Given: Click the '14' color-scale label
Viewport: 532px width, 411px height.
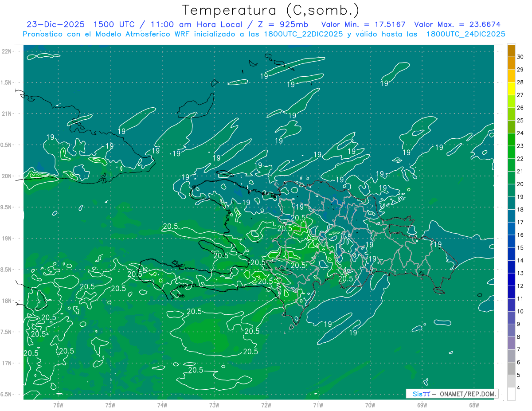Looking at the screenshot, I should (x=520, y=260).
